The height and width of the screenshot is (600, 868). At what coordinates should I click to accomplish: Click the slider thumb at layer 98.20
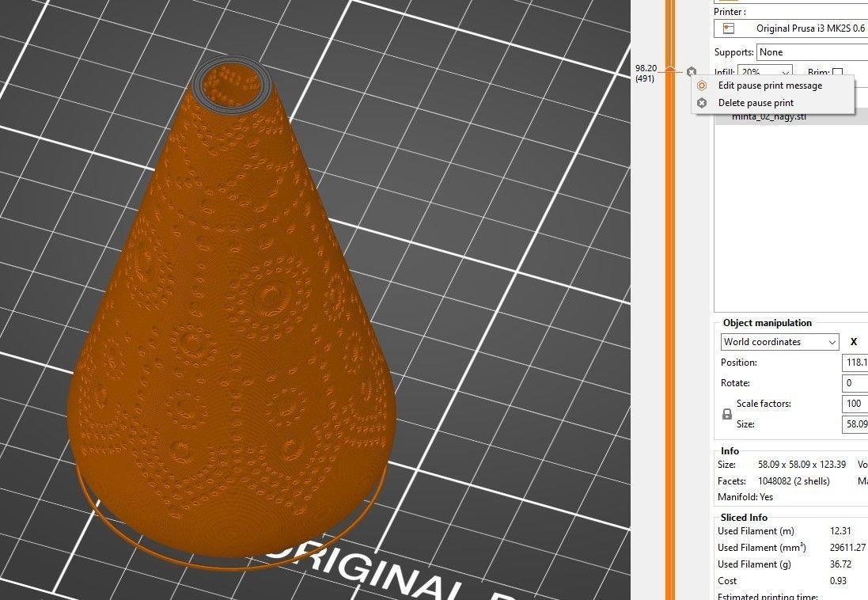(670, 70)
